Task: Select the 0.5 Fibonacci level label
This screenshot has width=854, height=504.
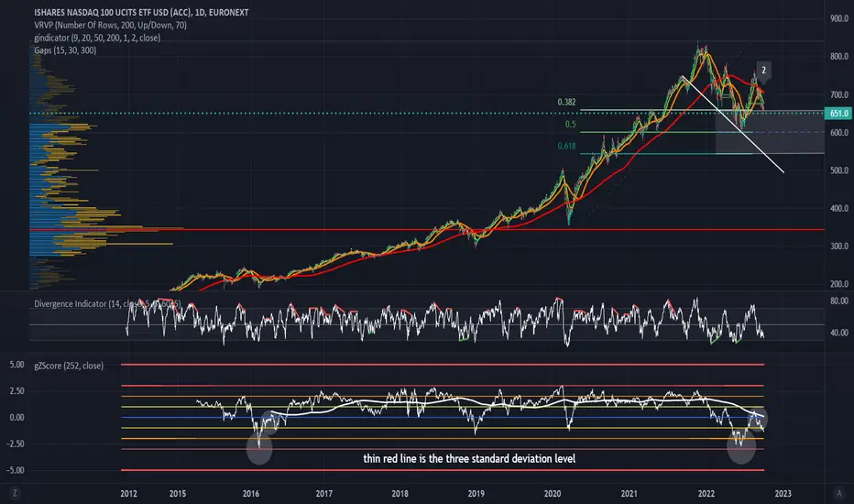Action: [570, 125]
